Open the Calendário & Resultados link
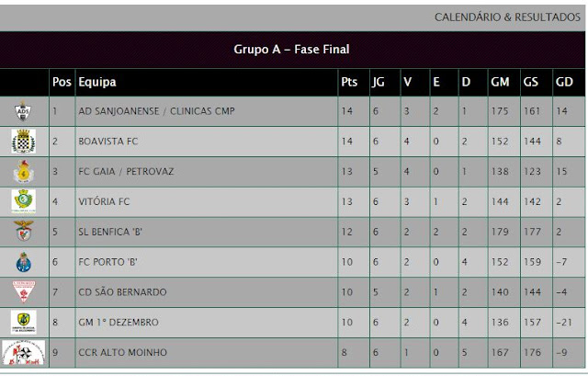Screen dimensions: 588x376 click(x=507, y=17)
